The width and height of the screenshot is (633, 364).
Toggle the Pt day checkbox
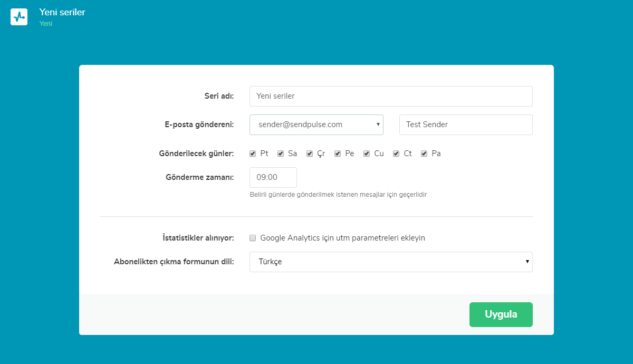pos(253,154)
